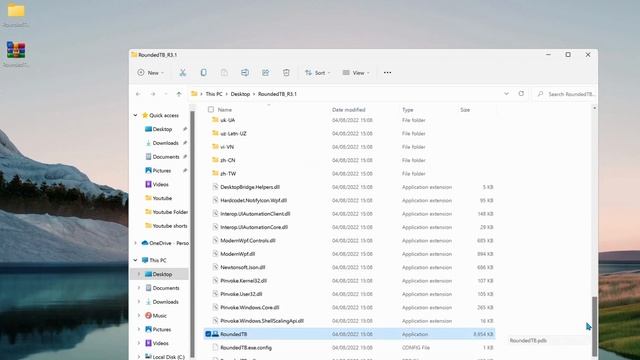Click the Paste icon in toolbar

224,73
